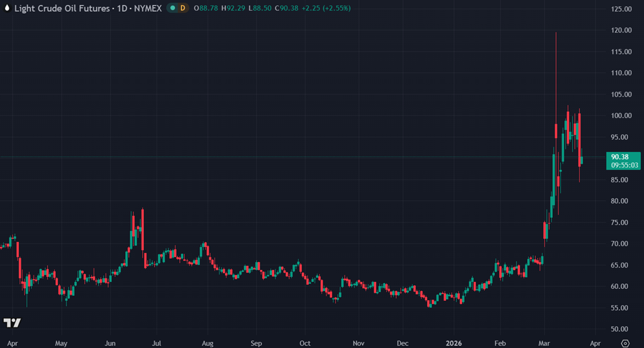Viewport: 644px width, 348px height.
Task: Click the 75.00 level on price scale
Action: click(x=621, y=222)
